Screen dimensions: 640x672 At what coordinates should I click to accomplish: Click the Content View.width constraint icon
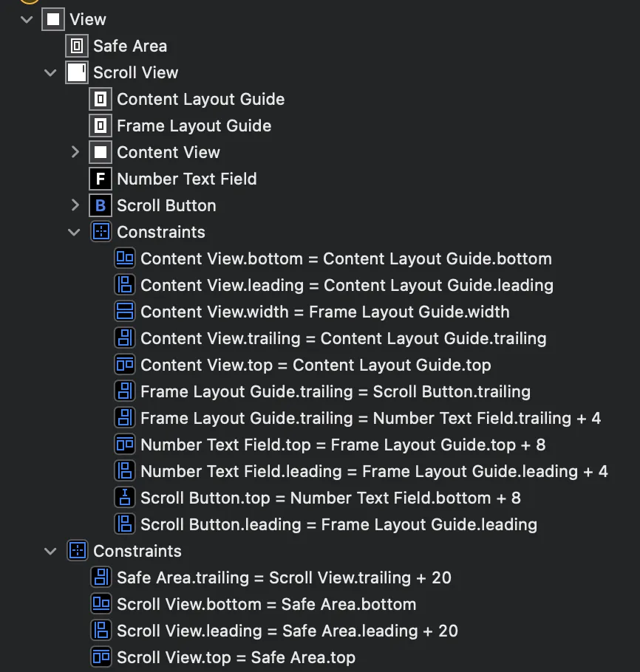click(x=124, y=312)
